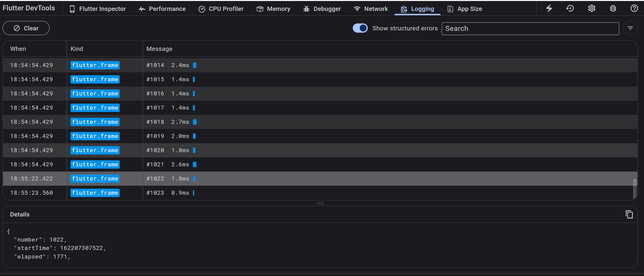Click the hot restart icon

pyautogui.click(x=570, y=8)
